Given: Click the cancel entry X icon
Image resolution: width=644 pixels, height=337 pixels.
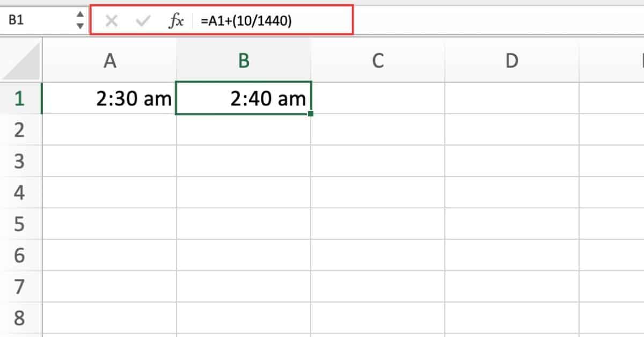Looking at the screenshot, I should coord(111,21).
